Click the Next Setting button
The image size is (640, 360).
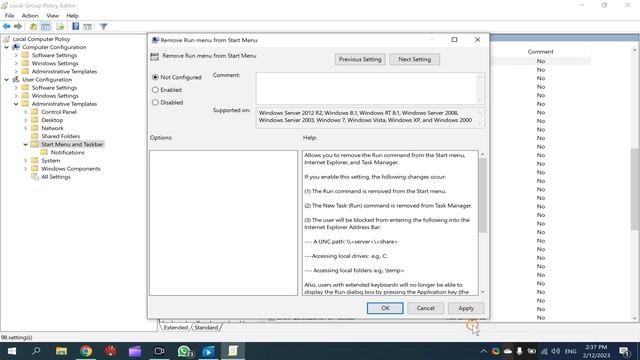(414, 59)
